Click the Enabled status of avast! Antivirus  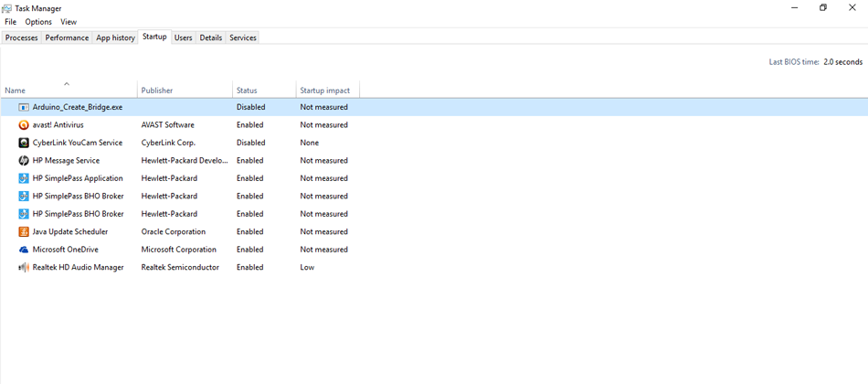tap(249, 124)
